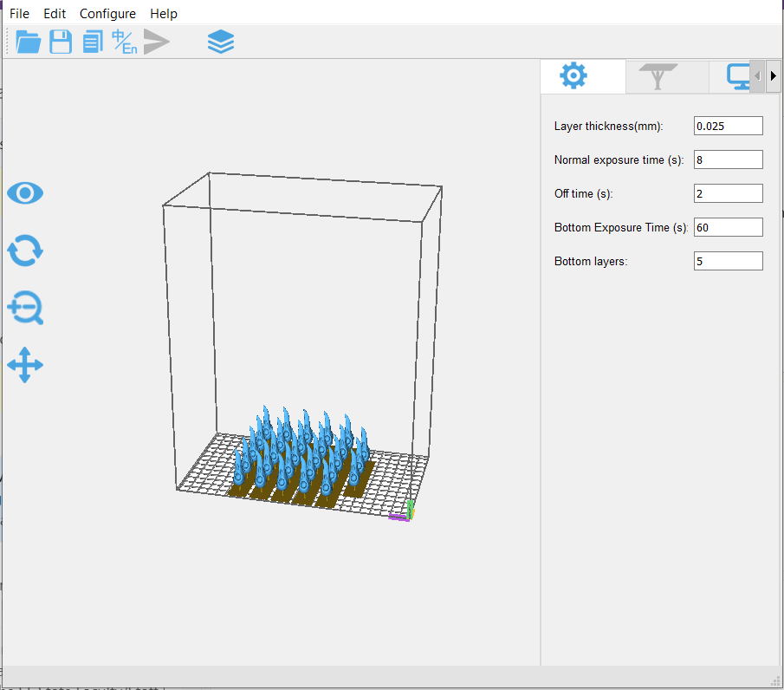Image resolution: width=784 pixels, height=690 pixels.
Task: Open the Help menu
Action: [164, 14]
